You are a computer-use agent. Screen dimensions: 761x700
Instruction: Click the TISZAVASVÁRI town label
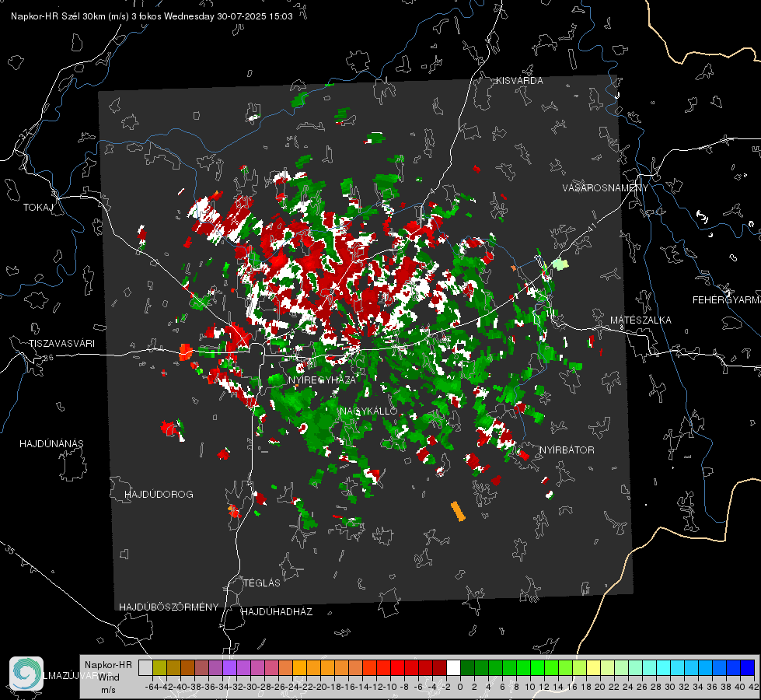(x=61, y=344)
